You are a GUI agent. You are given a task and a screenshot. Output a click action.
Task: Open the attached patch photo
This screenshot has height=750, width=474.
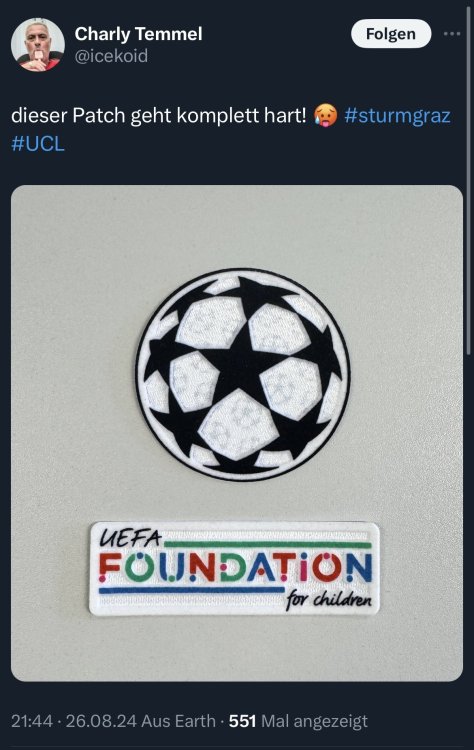click(x=237, y=433)
